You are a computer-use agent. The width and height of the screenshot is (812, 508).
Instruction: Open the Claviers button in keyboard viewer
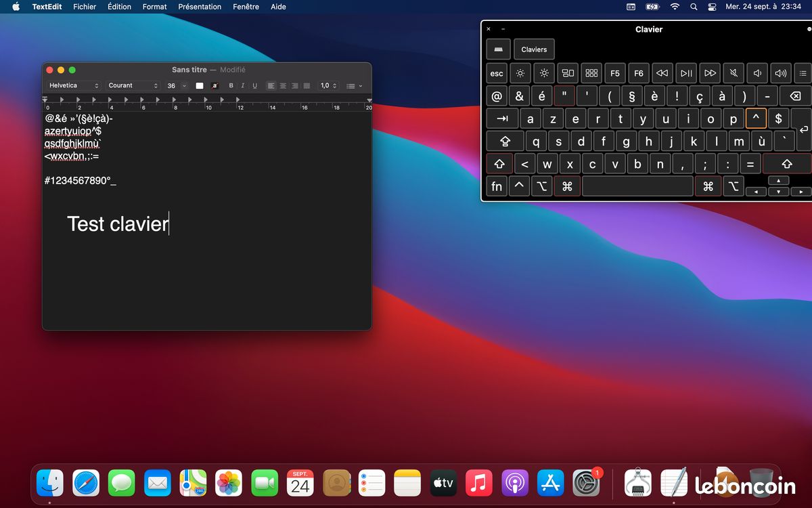(534, 49)
